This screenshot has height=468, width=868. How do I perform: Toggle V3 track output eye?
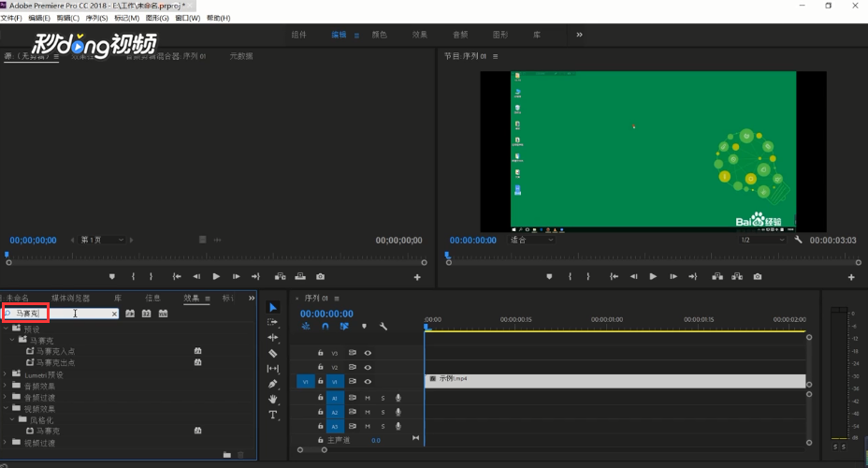(x=368, y=353)
